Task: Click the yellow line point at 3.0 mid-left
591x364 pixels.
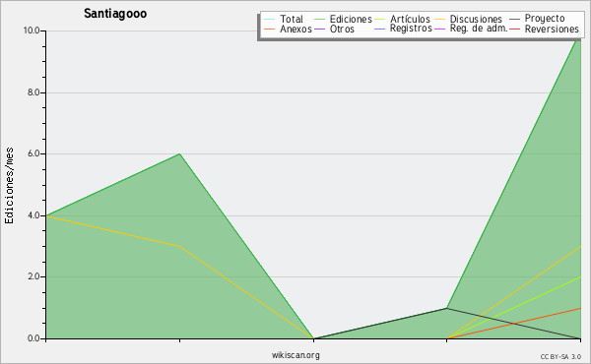Action: (x=180, y=246)
